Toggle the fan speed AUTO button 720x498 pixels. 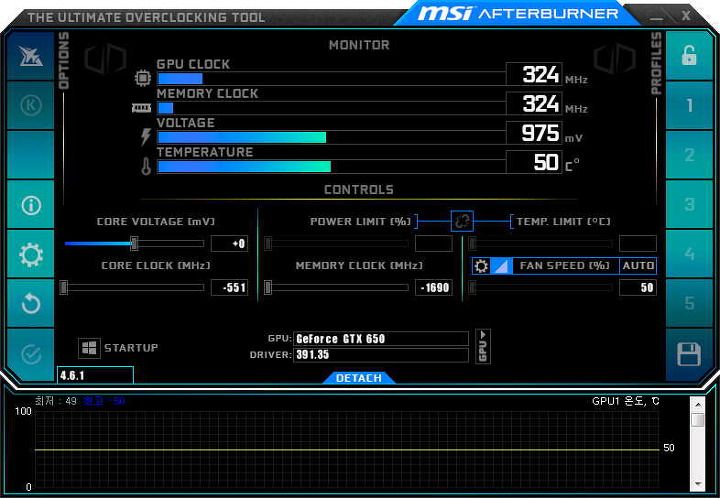(638, 266)
